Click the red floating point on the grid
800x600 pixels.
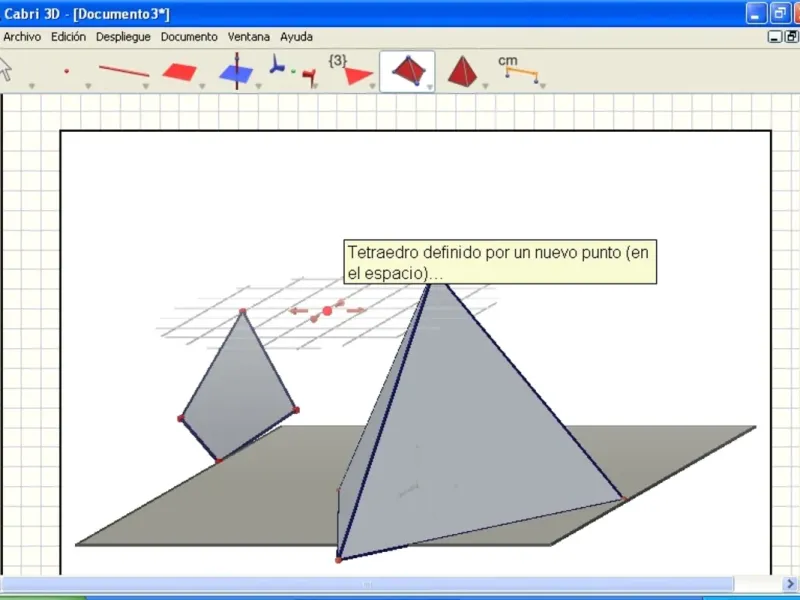327,311
